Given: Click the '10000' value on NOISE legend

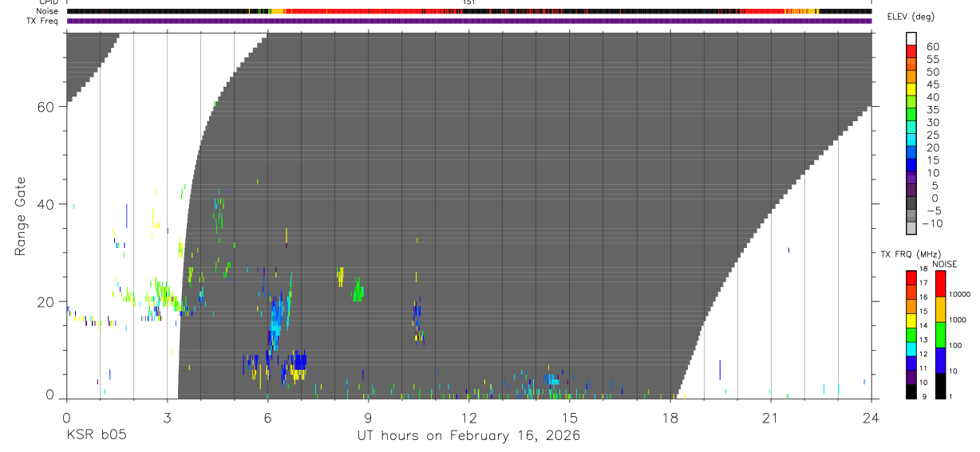Looking at the screenshot, I should click(x=960, y=294).
